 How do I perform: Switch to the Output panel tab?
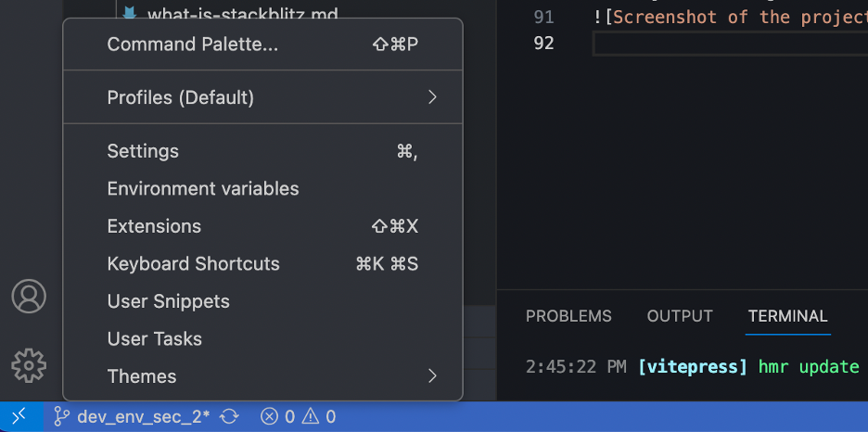point(680,316)
